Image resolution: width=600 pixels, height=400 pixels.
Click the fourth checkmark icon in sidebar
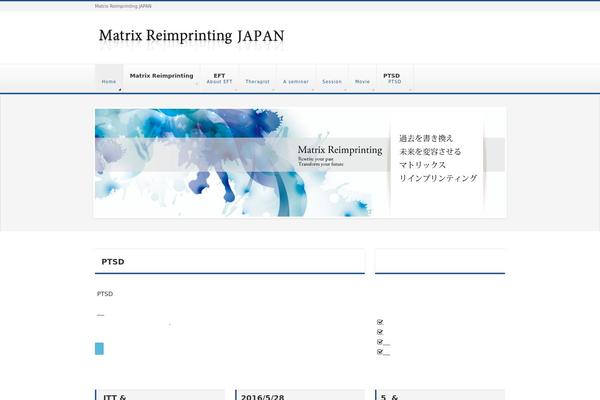[380, 351]
